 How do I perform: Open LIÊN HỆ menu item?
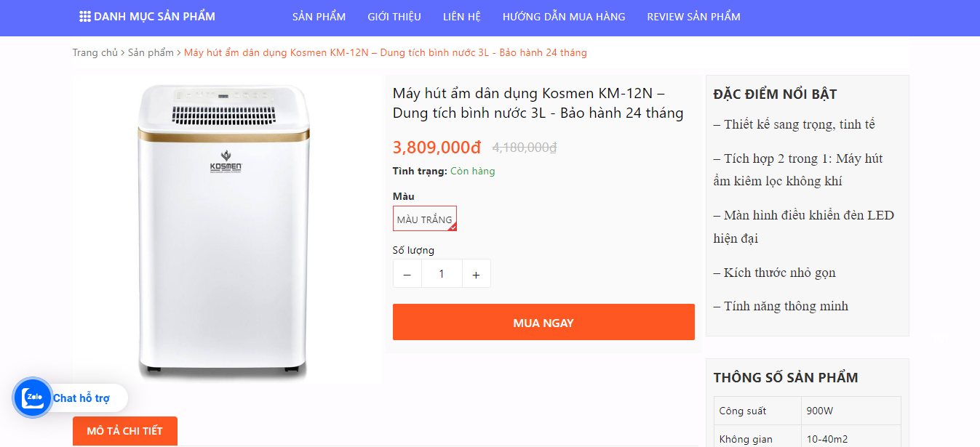click(462, 17)
